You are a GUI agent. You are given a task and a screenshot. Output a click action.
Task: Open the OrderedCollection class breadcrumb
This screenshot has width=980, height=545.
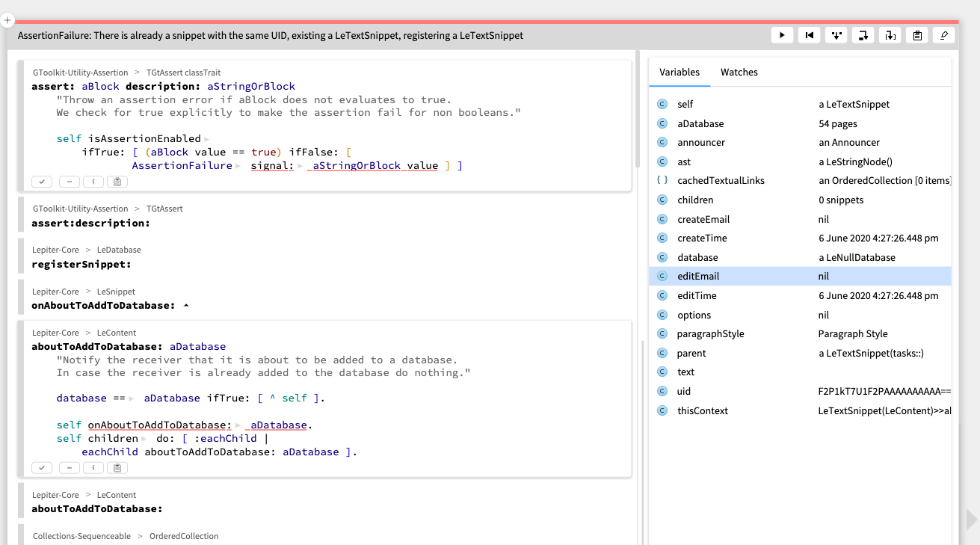point(184,536)
